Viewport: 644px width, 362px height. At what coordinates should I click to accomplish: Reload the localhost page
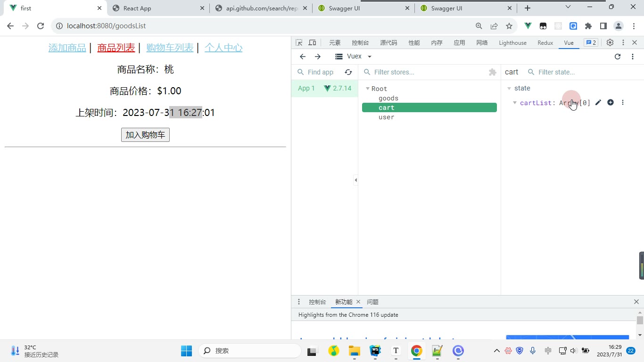[x=41, y=26]
